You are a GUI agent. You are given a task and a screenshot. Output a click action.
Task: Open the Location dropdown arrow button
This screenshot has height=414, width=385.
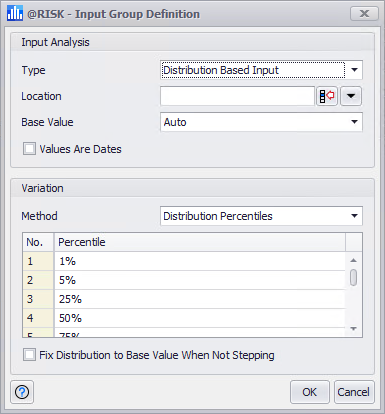tap(351, 96)
